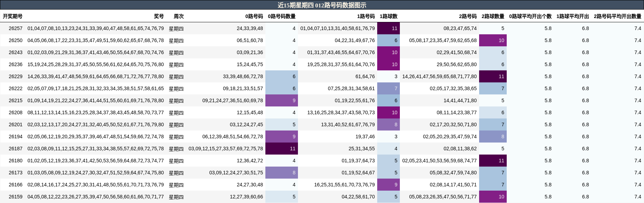
Task: Select issue number 26236
Action: tap(16, 64)
